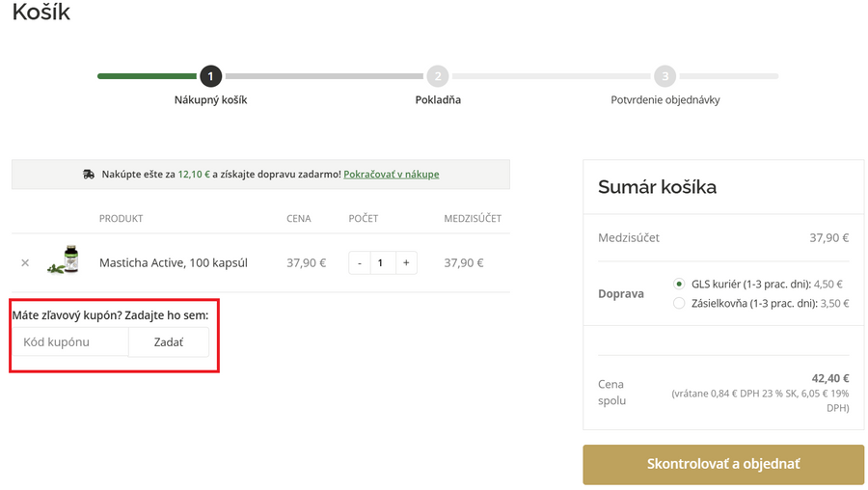Jump to the Potvrdenie objednávky step label
This screenshot has height=490, width=868.
click(665, 100)
